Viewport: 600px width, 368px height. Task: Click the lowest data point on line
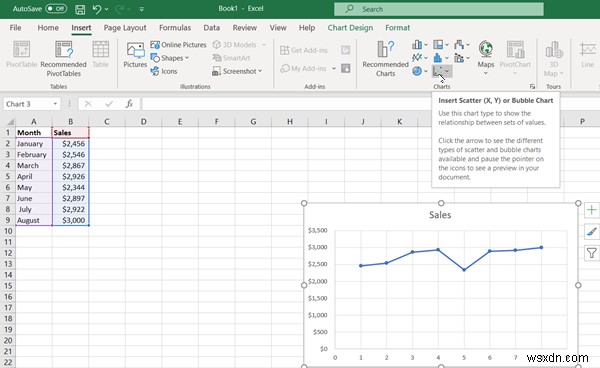(464, 270)
